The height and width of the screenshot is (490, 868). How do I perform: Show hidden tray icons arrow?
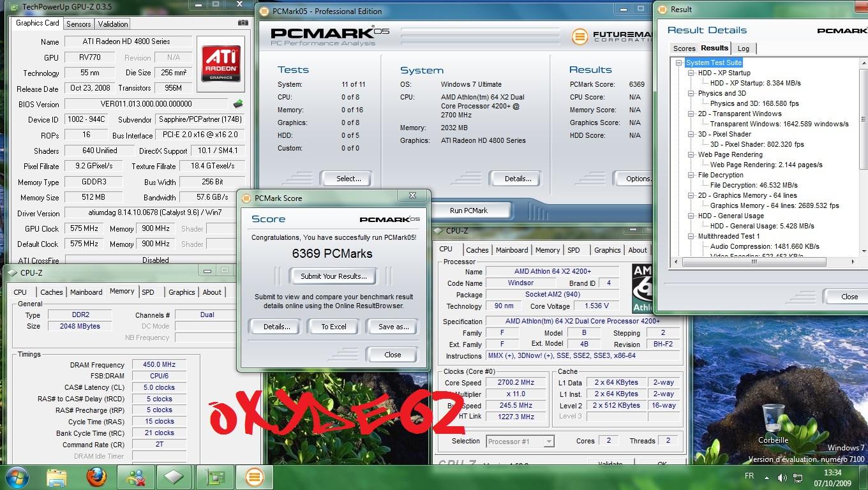click(767, 477)
